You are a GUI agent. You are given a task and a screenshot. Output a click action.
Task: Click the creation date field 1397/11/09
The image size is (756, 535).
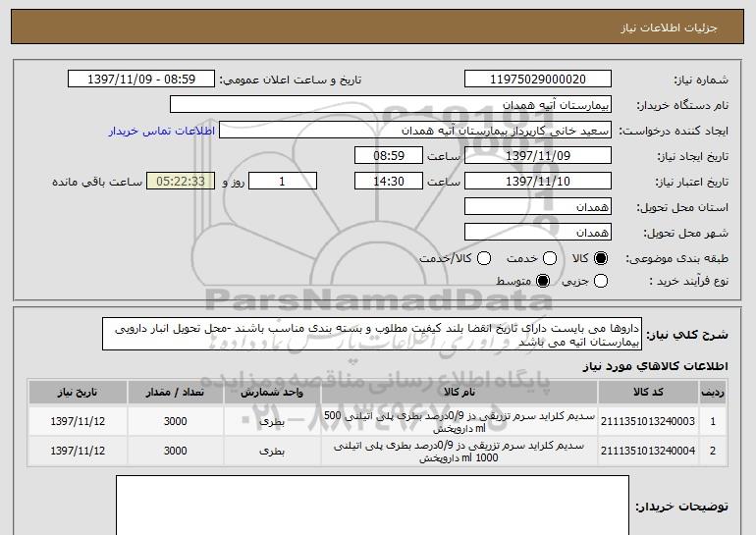click(538, 156)
